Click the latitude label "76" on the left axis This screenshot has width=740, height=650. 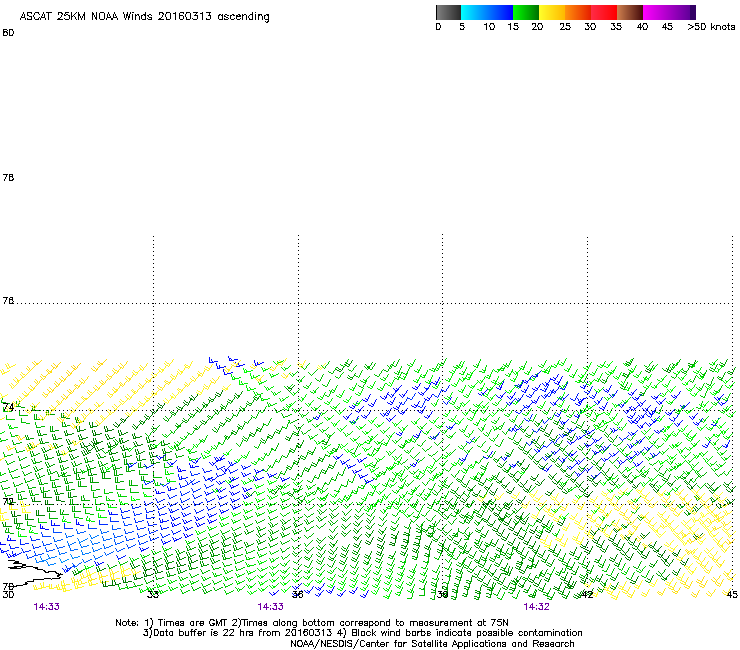8,301
